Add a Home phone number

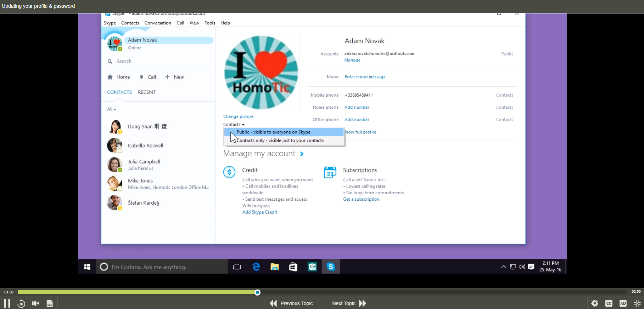coord(357,107)
